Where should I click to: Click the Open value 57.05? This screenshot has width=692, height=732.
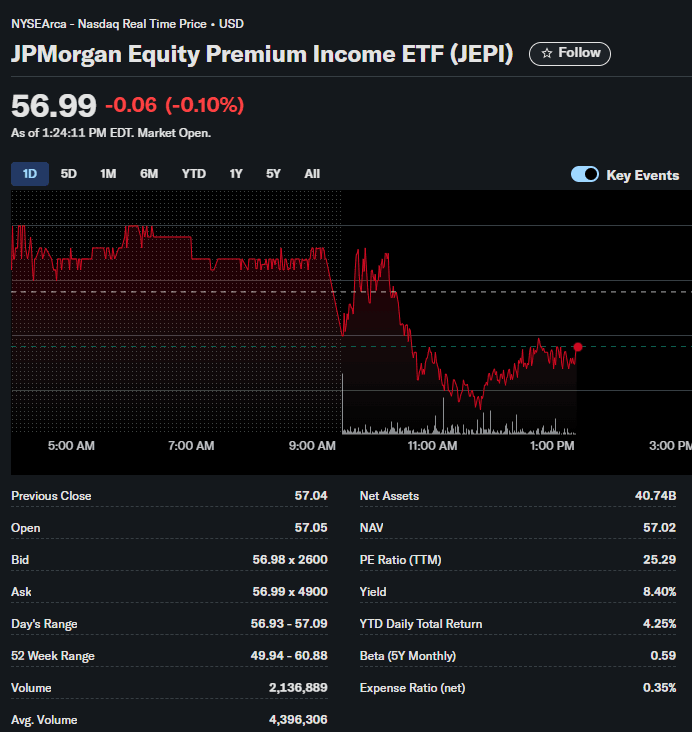click(311, 528)
